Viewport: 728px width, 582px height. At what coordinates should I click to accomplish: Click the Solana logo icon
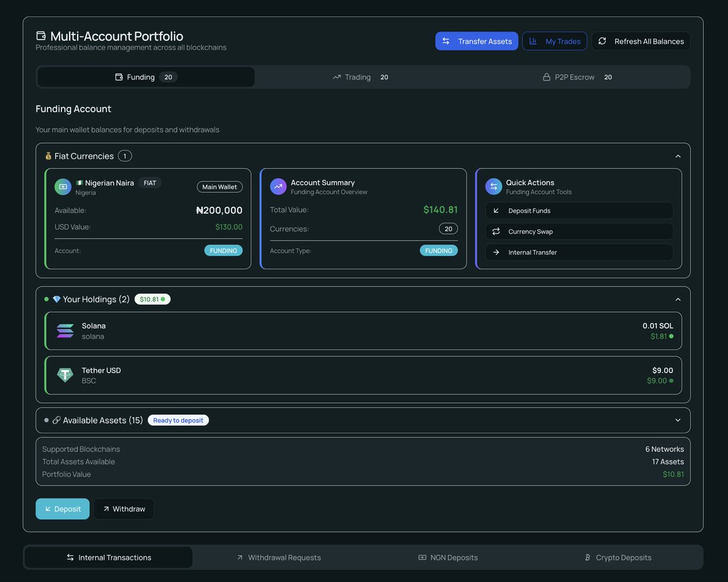coord(65,331)
